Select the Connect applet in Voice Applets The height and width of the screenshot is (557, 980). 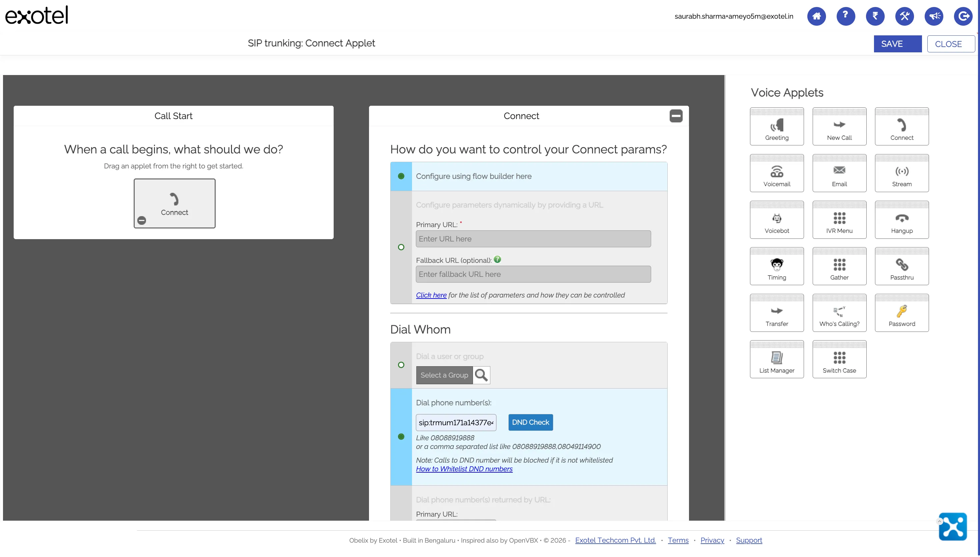coord(902,126)
